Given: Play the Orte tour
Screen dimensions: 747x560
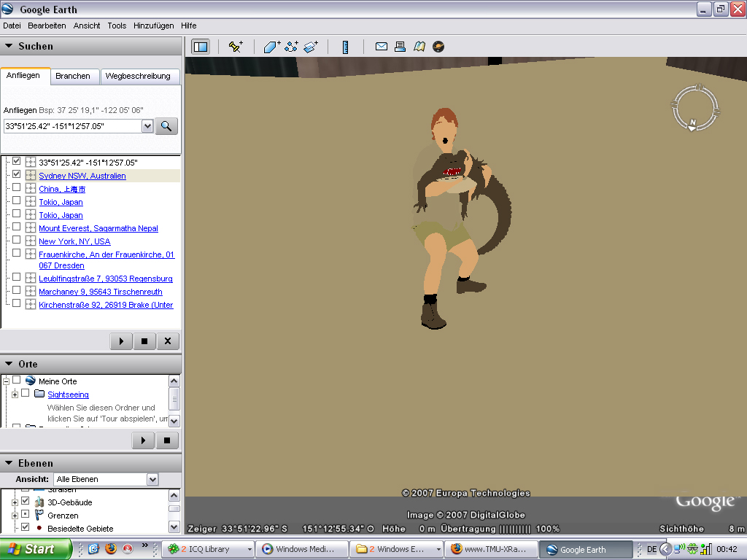Looking at the screenshot, I should 143,440.
